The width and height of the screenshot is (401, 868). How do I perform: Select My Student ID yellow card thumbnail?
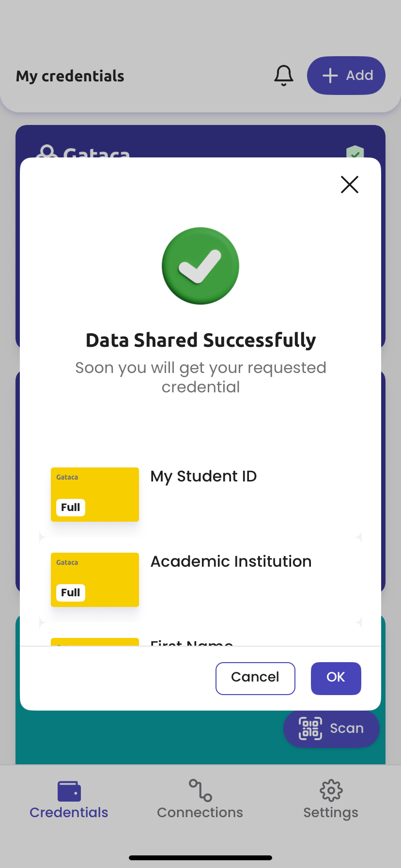(x=95, y=495)
